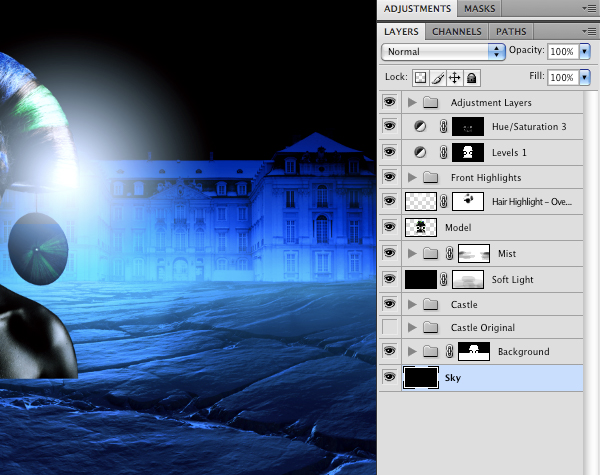Image resolution: width=600 pixels, height=475 pixels.
Task: Expand the Castle group
Action: point(412,305)
